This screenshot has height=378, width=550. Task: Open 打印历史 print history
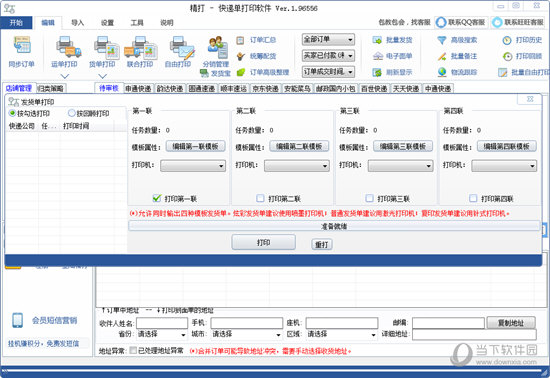pyautogui.click(x=522, y=40)
